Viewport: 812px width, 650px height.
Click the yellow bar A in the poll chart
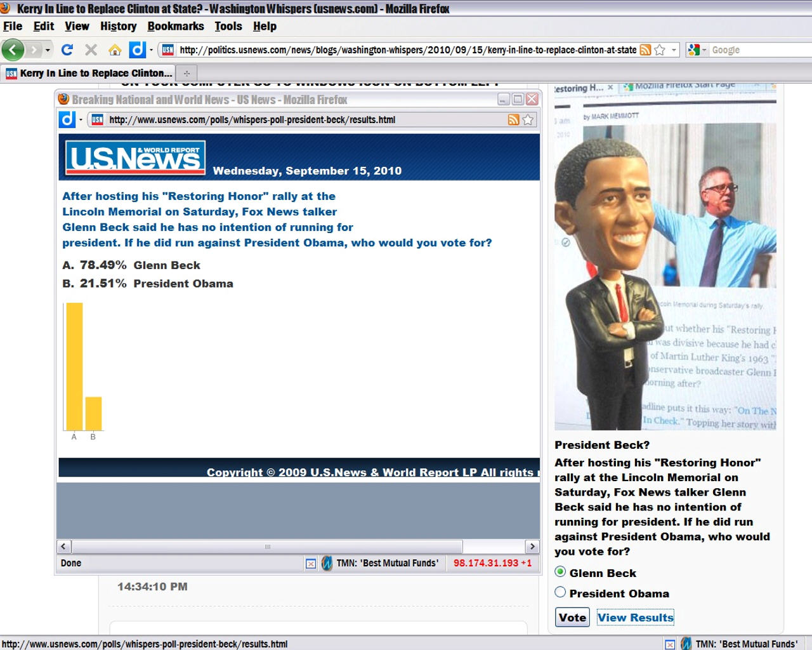click(x=74, y=367)
